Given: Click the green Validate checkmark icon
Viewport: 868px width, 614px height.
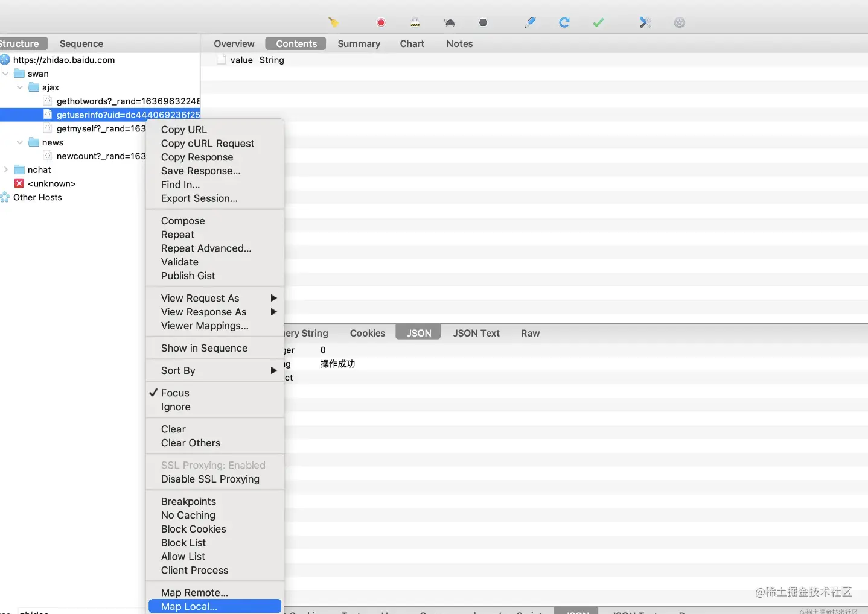Looking at the screenshot, I should 598,22.
